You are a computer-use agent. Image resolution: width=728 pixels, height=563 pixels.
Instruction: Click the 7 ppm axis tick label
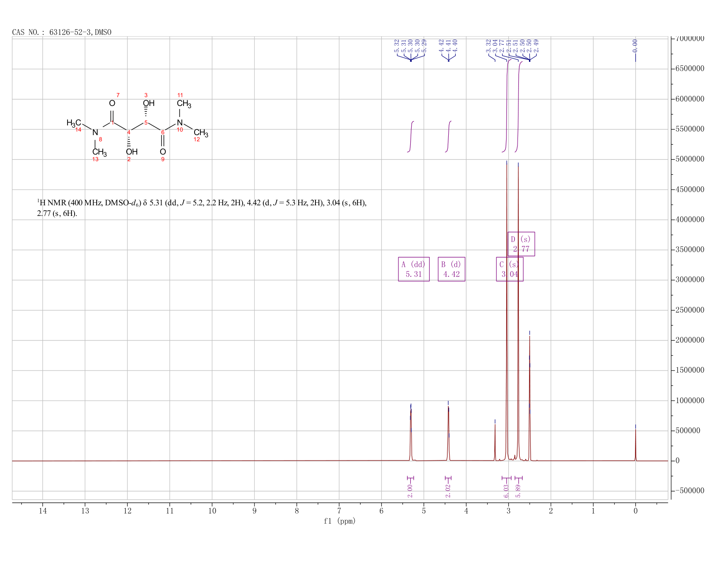tap(339, 511)
